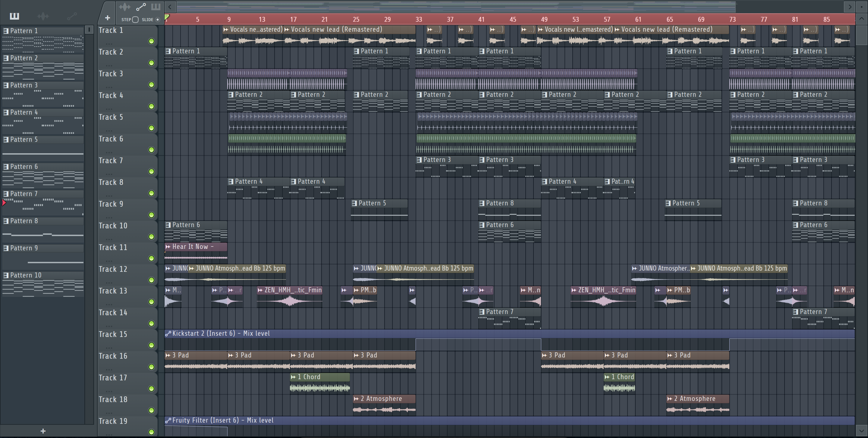The image size is (868, 438).
Task: Click the Track 7 header label
Action: tap(111, 160)
